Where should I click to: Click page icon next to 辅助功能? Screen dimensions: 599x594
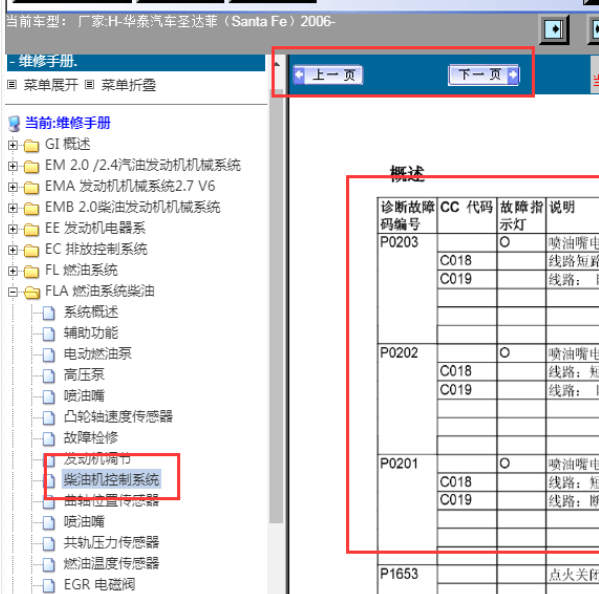click(x=49, y=334)
